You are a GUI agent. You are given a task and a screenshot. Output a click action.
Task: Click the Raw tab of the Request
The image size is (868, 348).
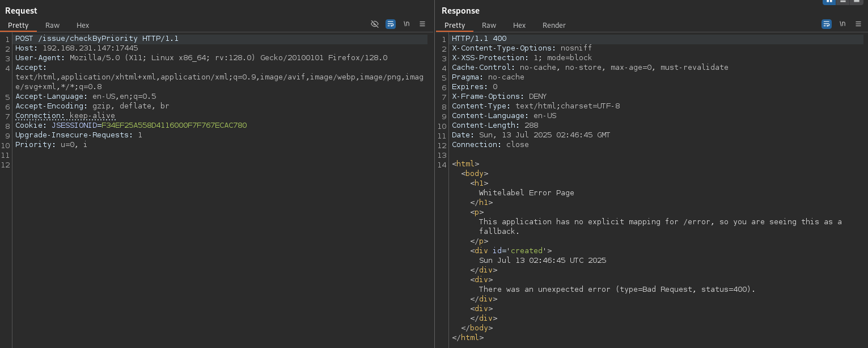[x=52, y=25]
